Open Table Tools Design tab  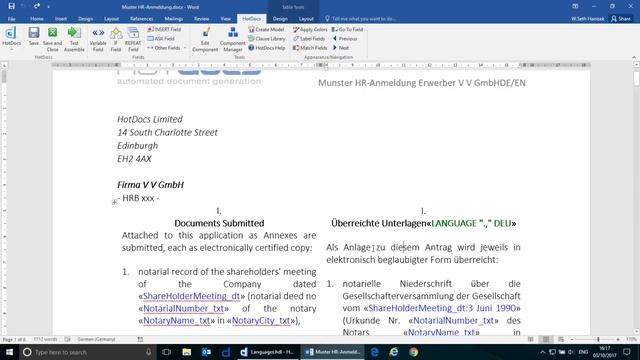(x=280, y=19)
